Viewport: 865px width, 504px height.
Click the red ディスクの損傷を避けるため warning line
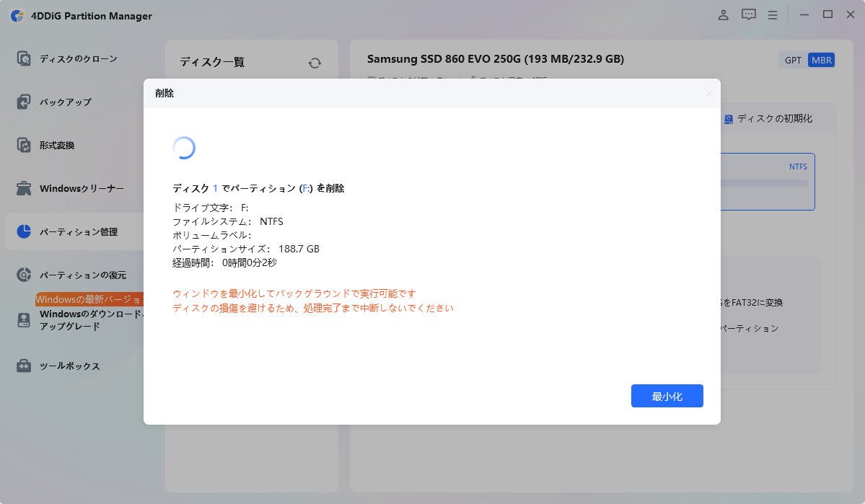tap(313, 308)
